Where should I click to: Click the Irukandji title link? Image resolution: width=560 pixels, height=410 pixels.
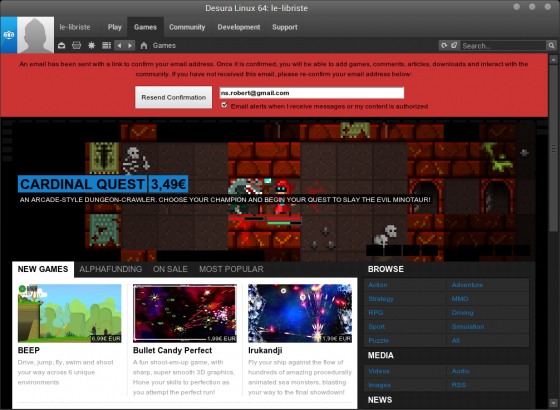(x=265, y=350)
